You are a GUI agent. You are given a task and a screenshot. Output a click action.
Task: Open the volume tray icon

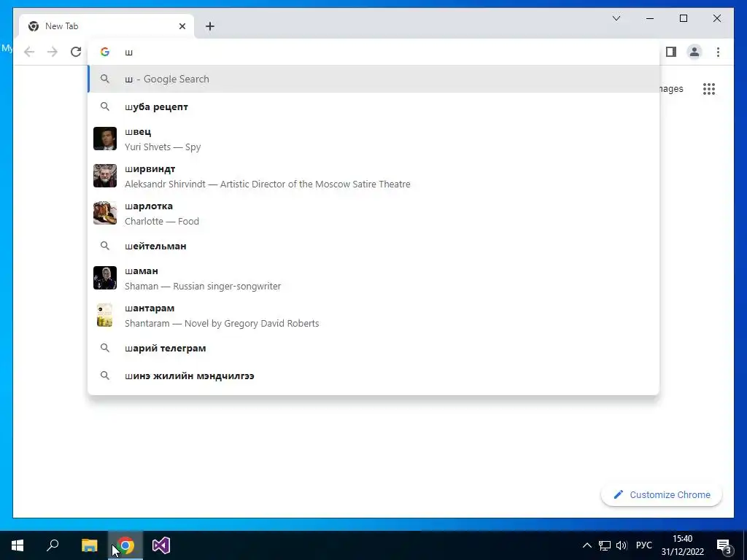pyautogui.click(x=622, y=545)
